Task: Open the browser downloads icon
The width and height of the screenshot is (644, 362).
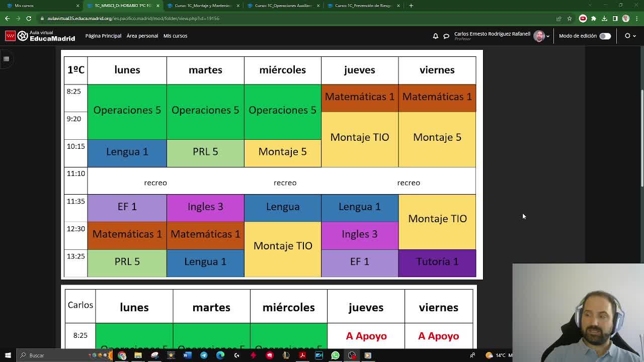Action: click(604, 19)
